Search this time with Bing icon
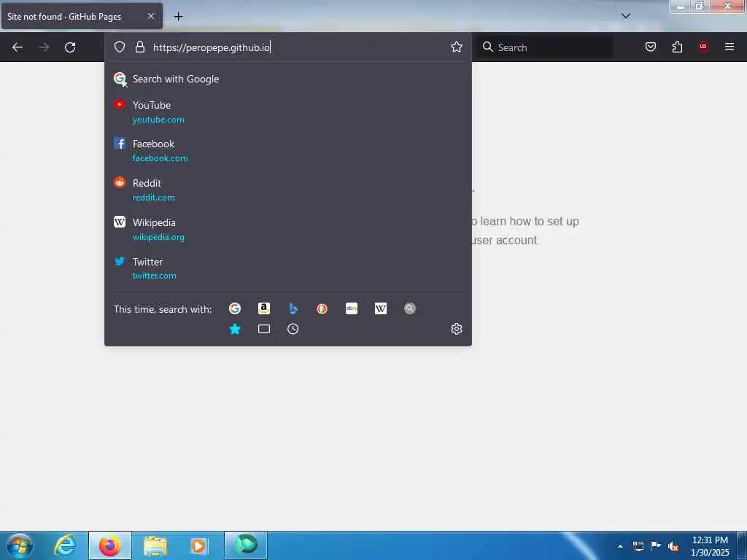The height and width of the screenshot is (560, 747). [x=293, y=308]
